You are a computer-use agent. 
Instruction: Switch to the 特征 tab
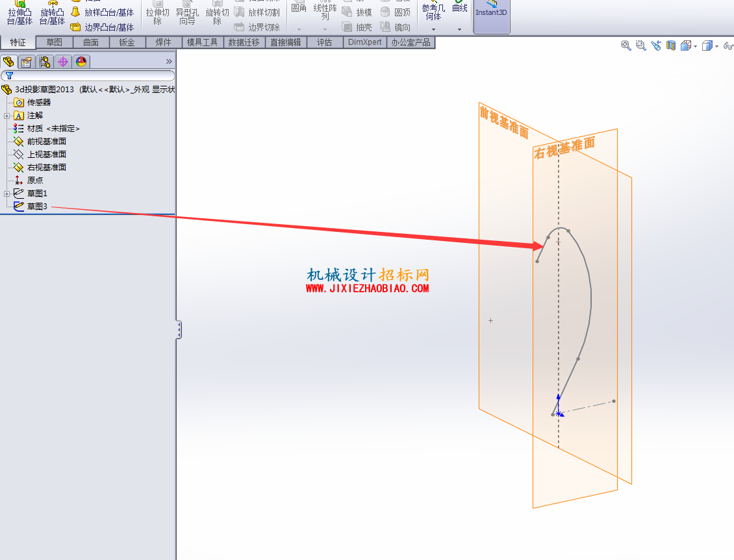pos(18,42)
